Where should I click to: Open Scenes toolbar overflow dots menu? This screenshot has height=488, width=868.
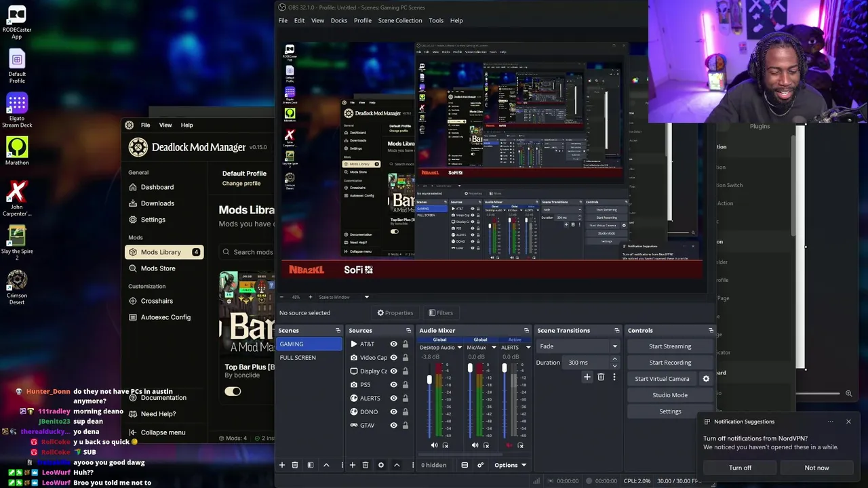pyautogui.click(x=341, y=465)
